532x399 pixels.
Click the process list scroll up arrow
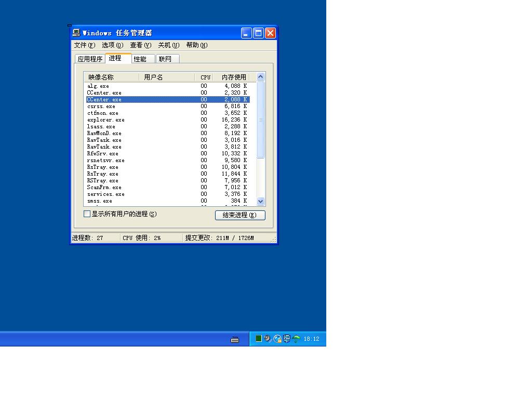click(x=261, y=77)
